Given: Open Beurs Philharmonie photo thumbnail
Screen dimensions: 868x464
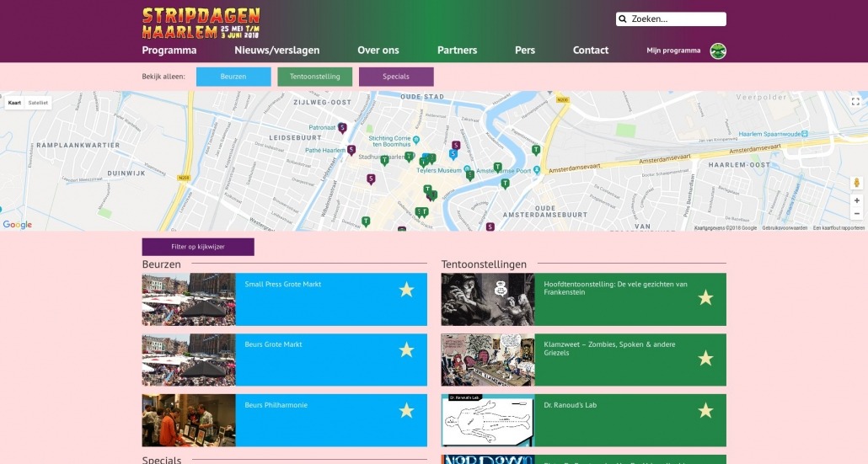Looking at the screenshot, I should (189, 420).
